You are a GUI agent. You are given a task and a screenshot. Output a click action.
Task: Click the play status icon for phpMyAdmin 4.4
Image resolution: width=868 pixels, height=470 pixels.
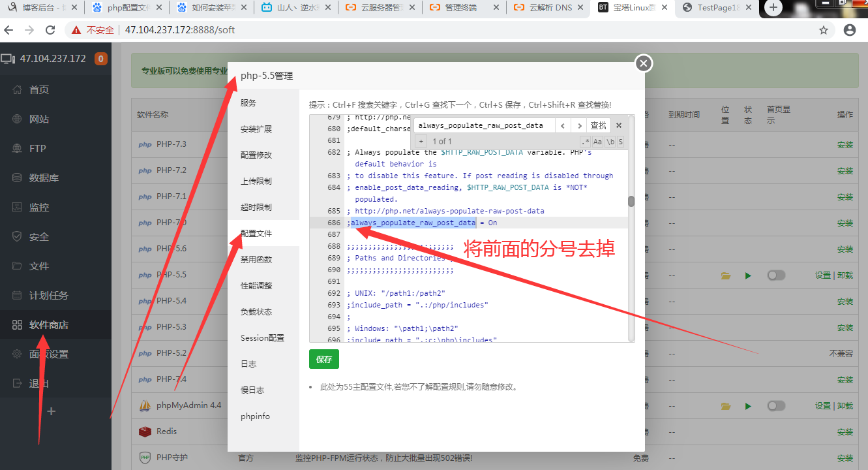pyautogui.click(x=748, y=406)
